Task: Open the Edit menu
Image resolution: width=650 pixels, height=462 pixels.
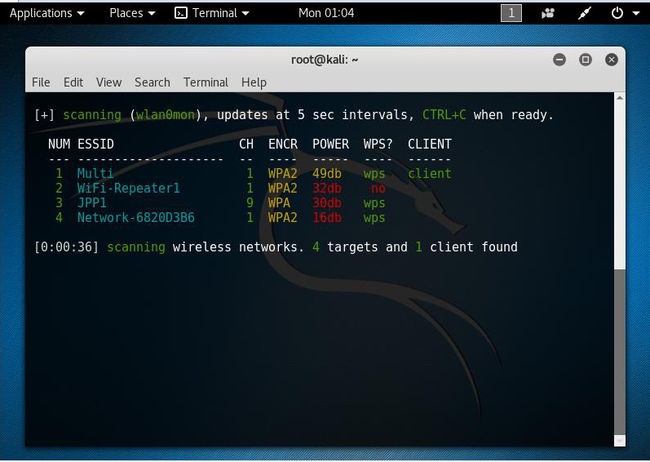Action: [x=73, y=82]
